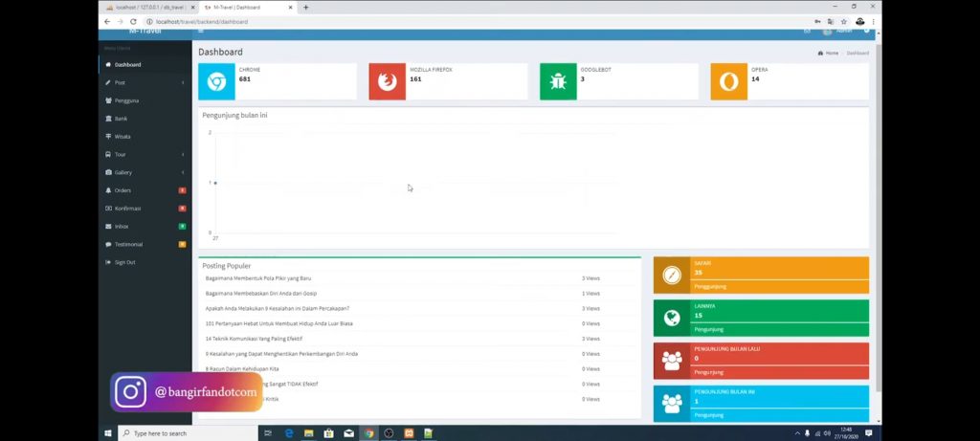Toggle the sidebar with the hamburger icon
The image size is (980, 441).
click(x=201, y=32)
